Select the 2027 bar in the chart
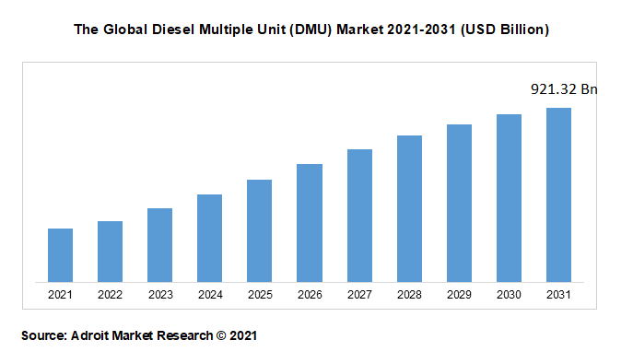This screenshot has height=364, width=633. coord(359,216)
